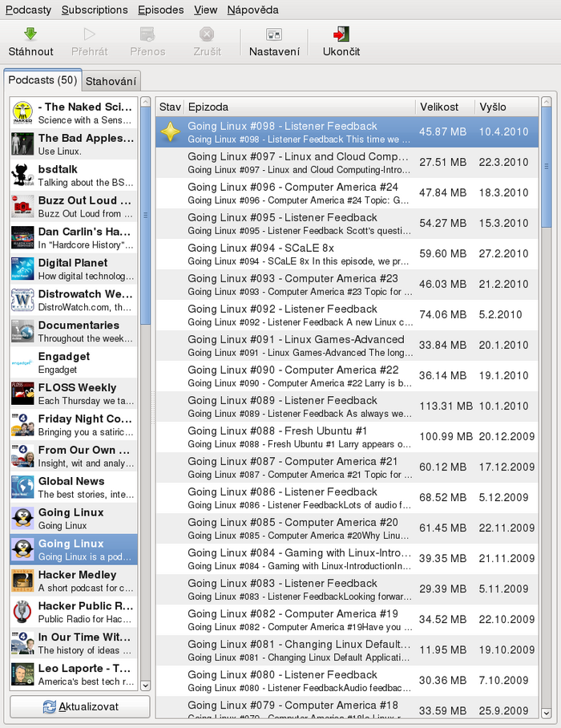Select the bsdtalk podcast cover icon
Viewport: 561px width, 728px height.
pos(22,176)
